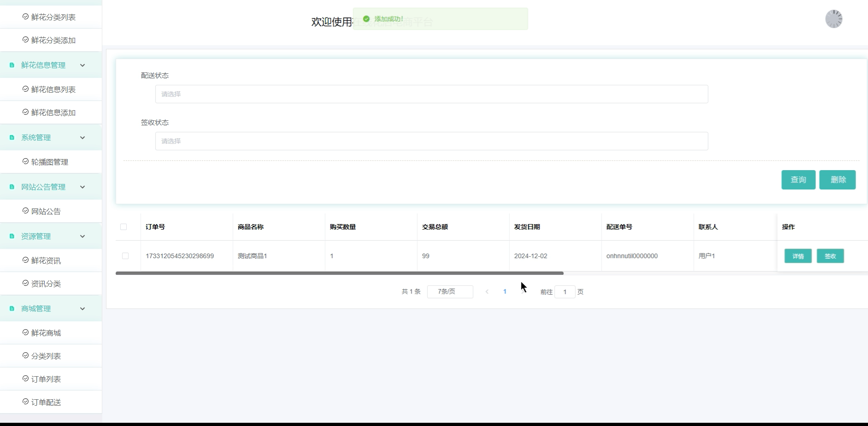868x426 pixels.
Task: Open 鲜花信息添加 menu item
Action: pos(51,112)
